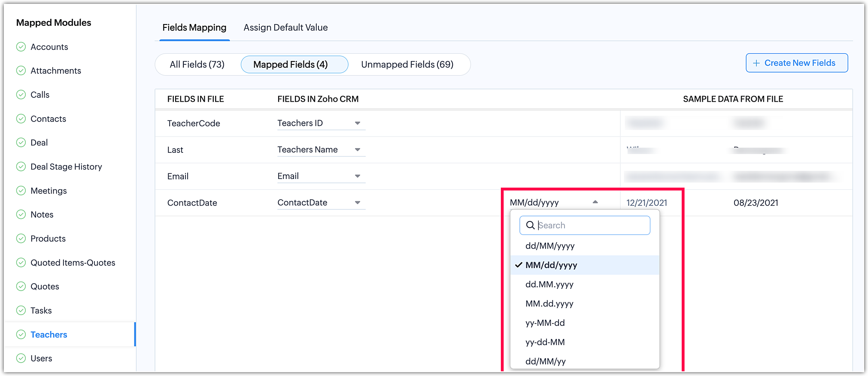The image size is (868, 376).
Task: Click the Create New Fields button
Action: [797, 63]
